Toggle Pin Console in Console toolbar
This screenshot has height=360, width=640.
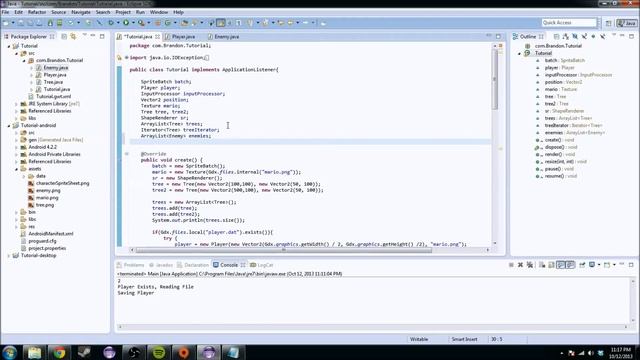(x=582, y=265)
